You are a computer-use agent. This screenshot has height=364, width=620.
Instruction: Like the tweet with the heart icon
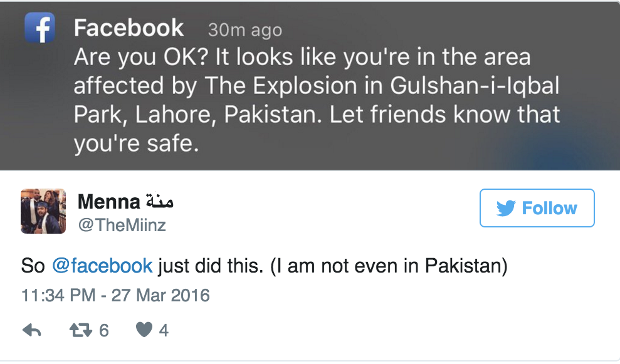144,330
